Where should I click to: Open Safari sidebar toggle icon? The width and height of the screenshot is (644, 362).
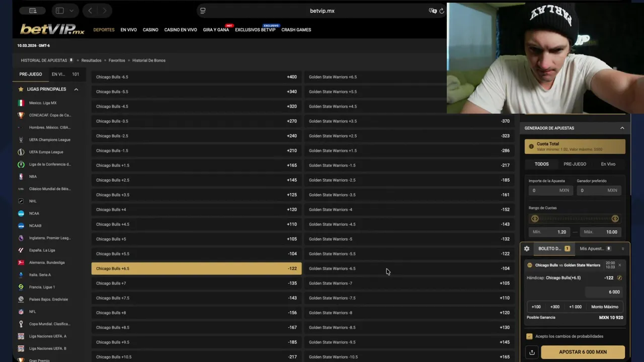[60, 11]
